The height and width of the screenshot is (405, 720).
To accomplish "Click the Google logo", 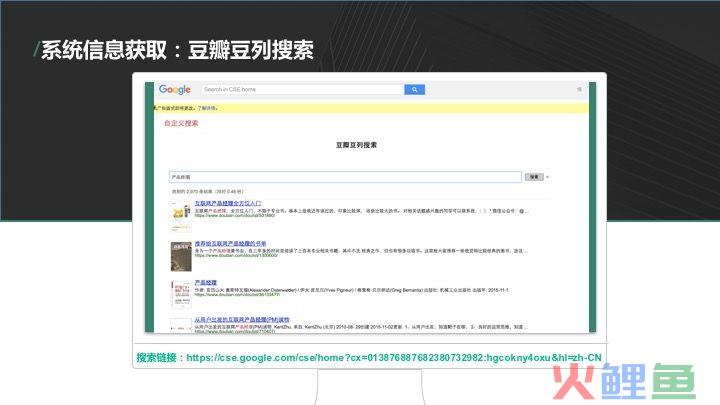I will click(x=174, y=90).
